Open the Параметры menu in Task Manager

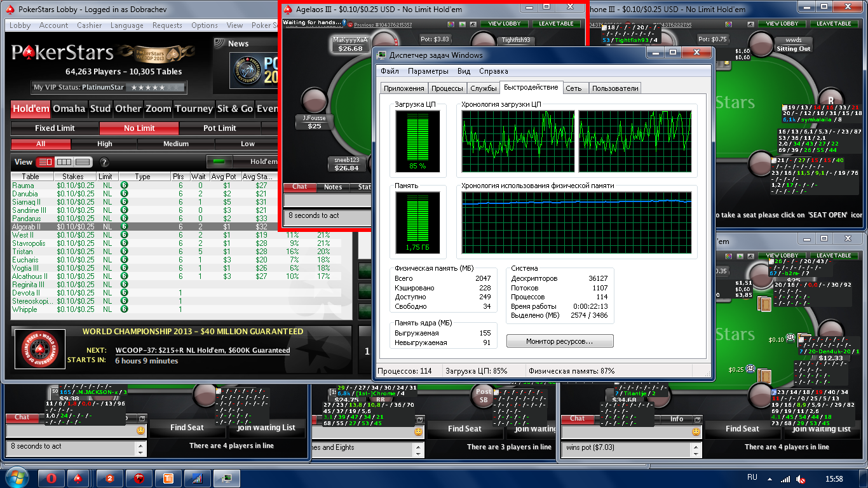tap(428, 71)
